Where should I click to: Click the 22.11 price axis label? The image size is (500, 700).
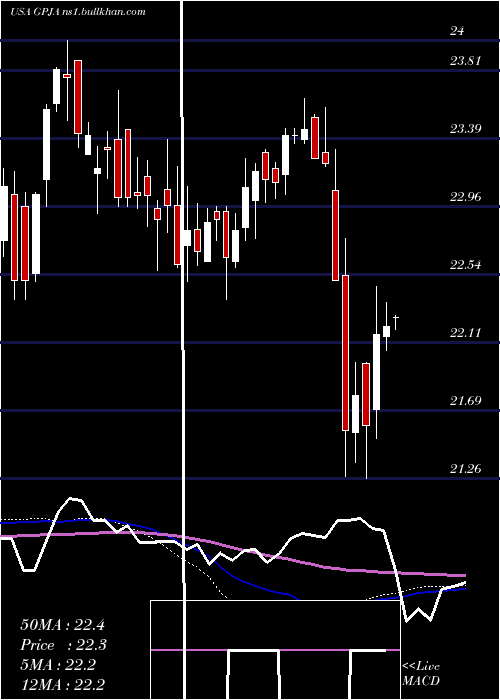(x=466, y=333)
